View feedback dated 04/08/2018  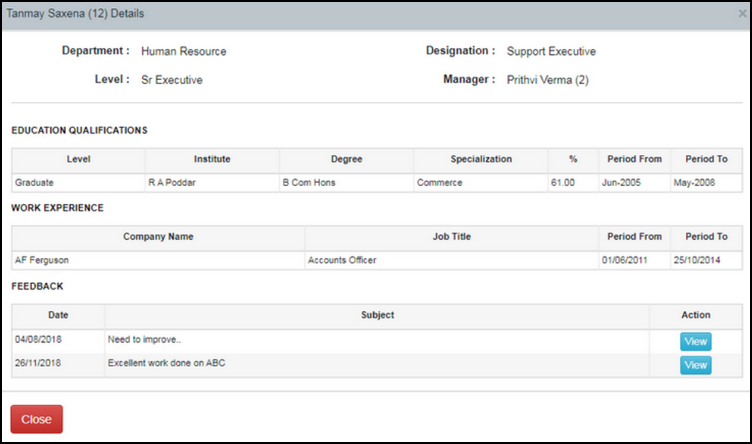click(x=695, y=341)
